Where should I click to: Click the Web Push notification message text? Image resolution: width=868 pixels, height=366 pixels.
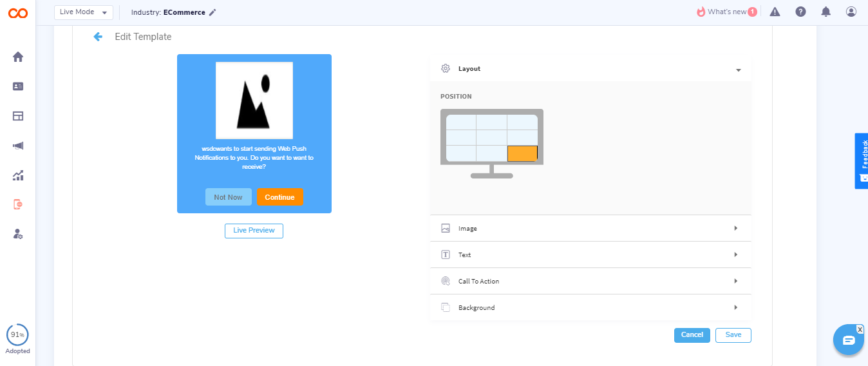254,157
